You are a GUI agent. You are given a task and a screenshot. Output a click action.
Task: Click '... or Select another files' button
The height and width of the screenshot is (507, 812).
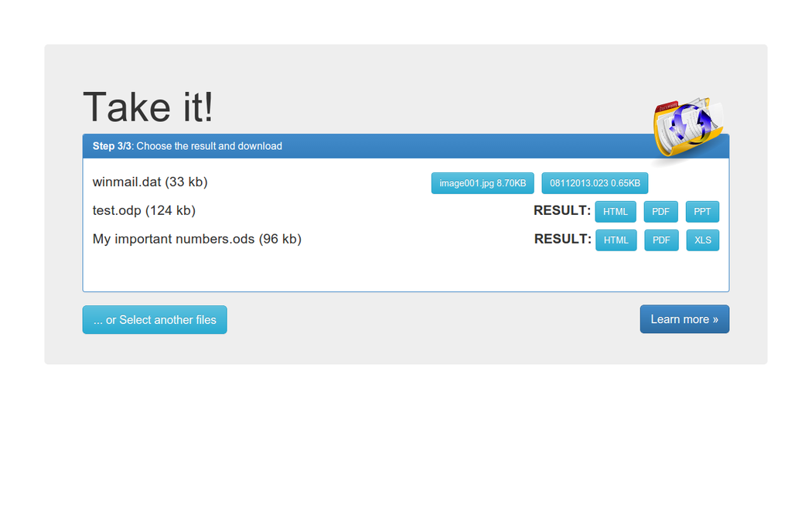[155, 320]
